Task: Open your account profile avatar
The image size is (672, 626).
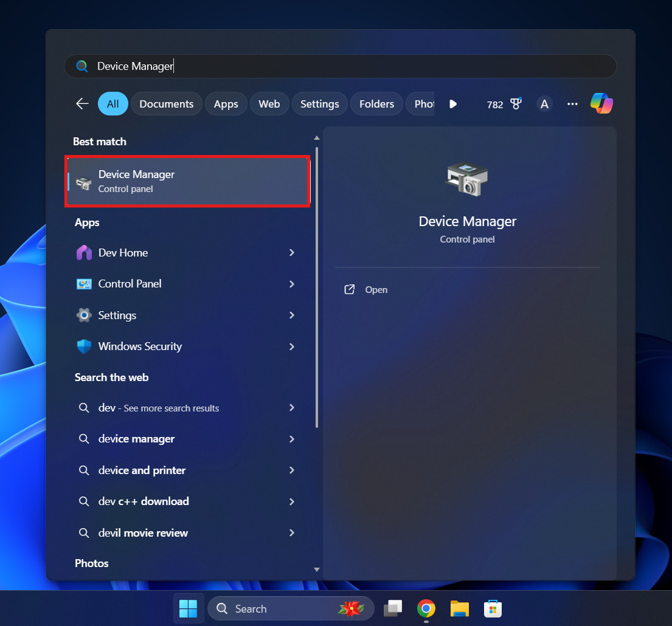Action: [544, 104]
